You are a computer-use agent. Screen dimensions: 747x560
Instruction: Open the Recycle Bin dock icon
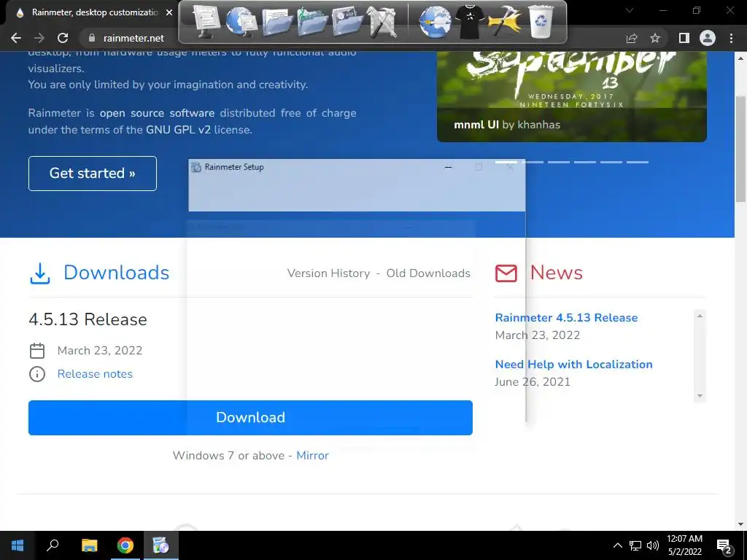[x=541, y=21]
